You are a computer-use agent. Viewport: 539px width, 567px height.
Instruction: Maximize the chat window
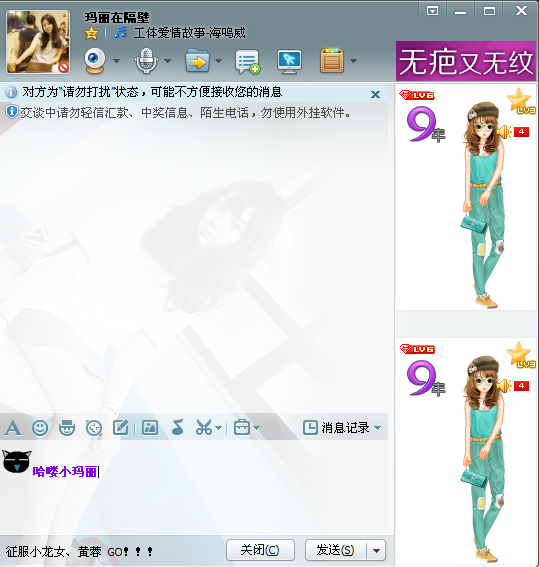pos(489,11)
